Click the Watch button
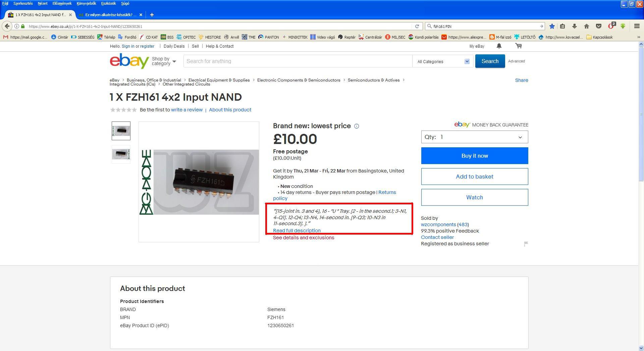 point(475,197)
